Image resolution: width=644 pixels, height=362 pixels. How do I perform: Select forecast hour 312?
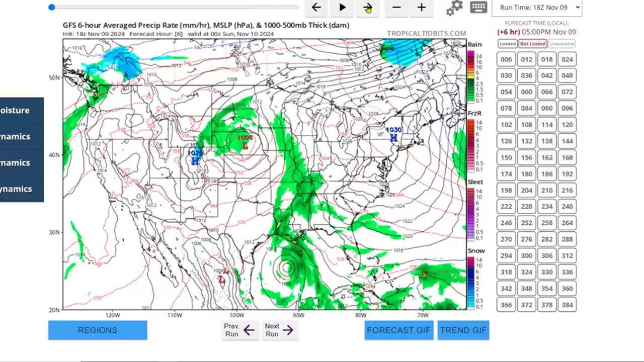[x=567, y=255]
